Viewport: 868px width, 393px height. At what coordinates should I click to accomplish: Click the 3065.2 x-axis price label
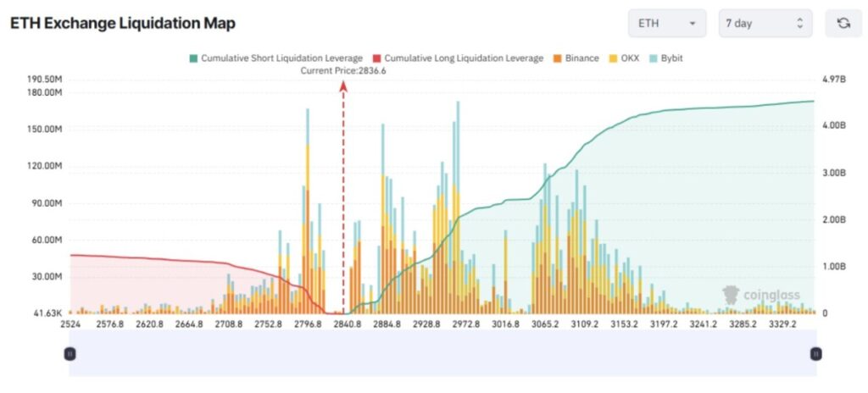[x=548, y=324]
